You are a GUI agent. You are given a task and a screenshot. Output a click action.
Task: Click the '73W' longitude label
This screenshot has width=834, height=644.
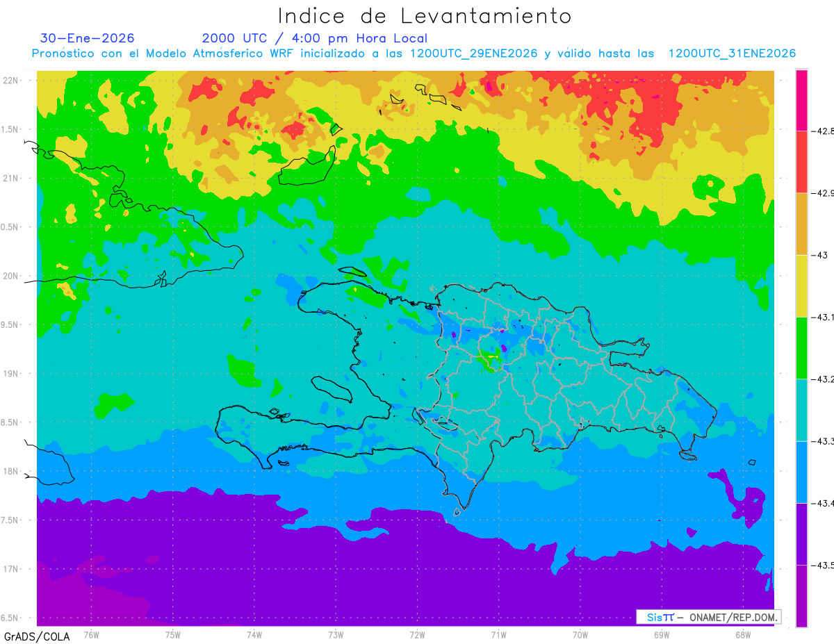click(x=336, y=635)
